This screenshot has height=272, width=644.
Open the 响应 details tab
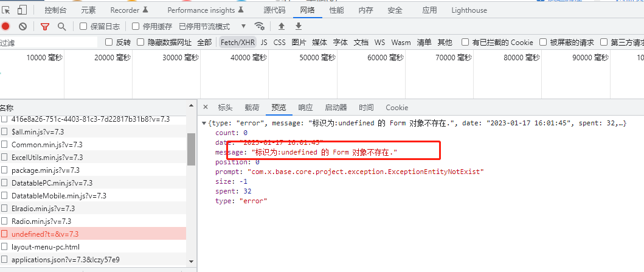coord(305,108)
